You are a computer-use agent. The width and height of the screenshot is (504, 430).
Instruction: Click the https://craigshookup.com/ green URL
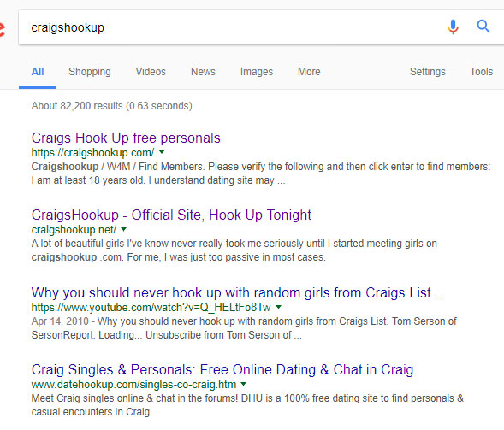coord(92,152)
